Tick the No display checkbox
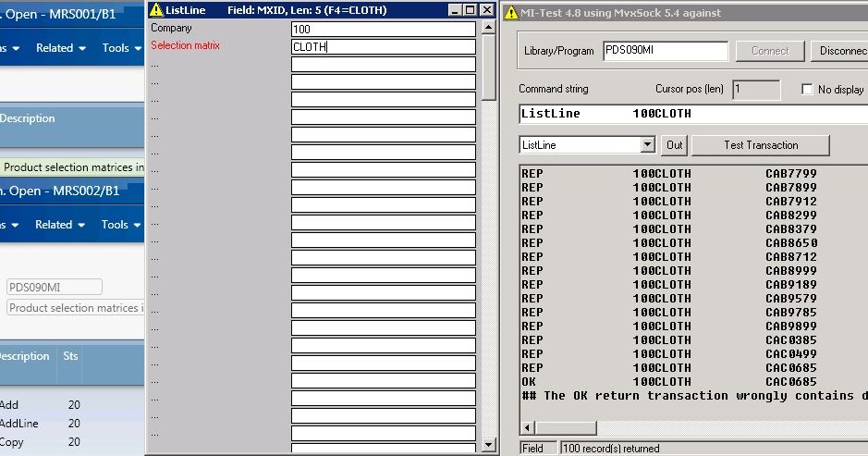This screenshot has height=456, width=868. [807, 89]
